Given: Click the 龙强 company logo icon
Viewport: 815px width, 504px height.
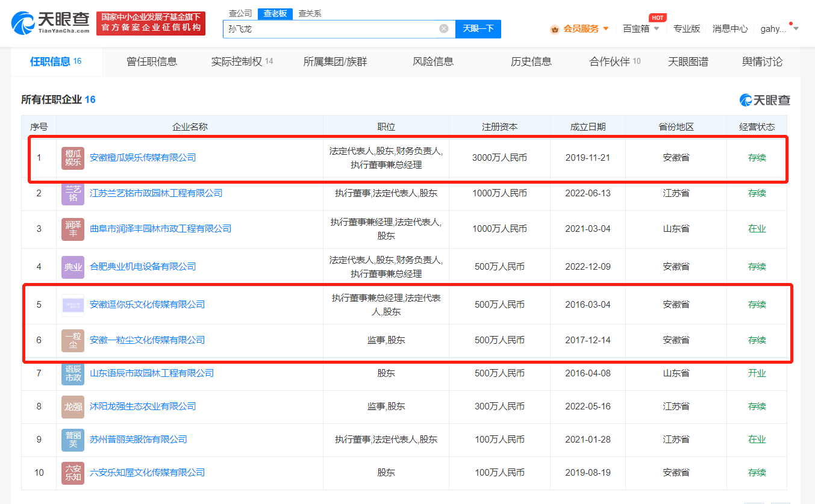Looking at the screenshot, I should [x=73, y=406].
